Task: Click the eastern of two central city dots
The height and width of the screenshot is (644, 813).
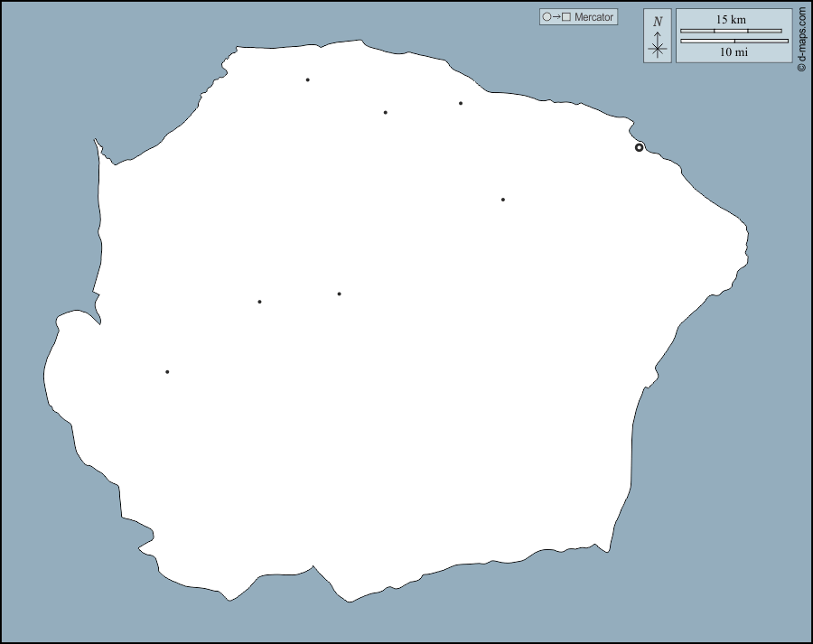Action: click(339, 294)
